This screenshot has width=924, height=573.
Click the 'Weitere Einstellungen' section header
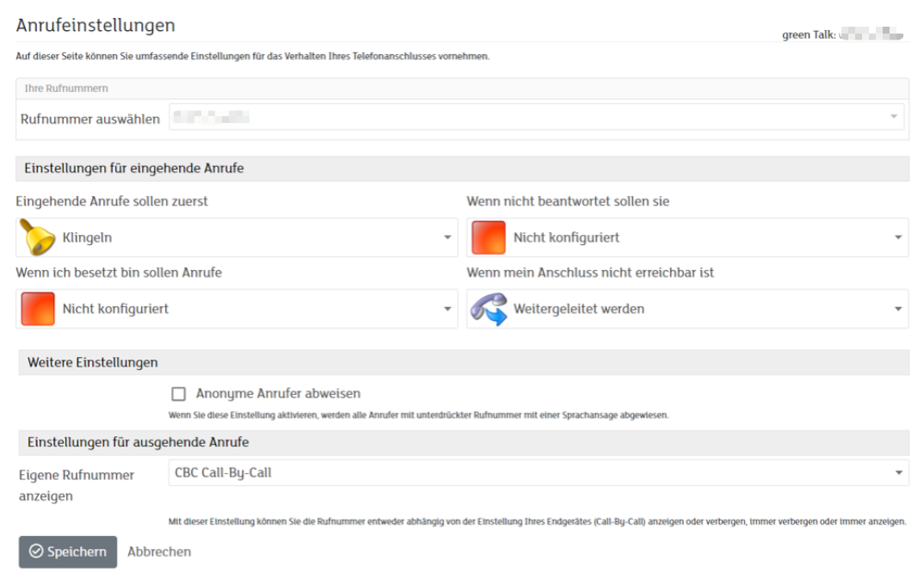point(93,362)
